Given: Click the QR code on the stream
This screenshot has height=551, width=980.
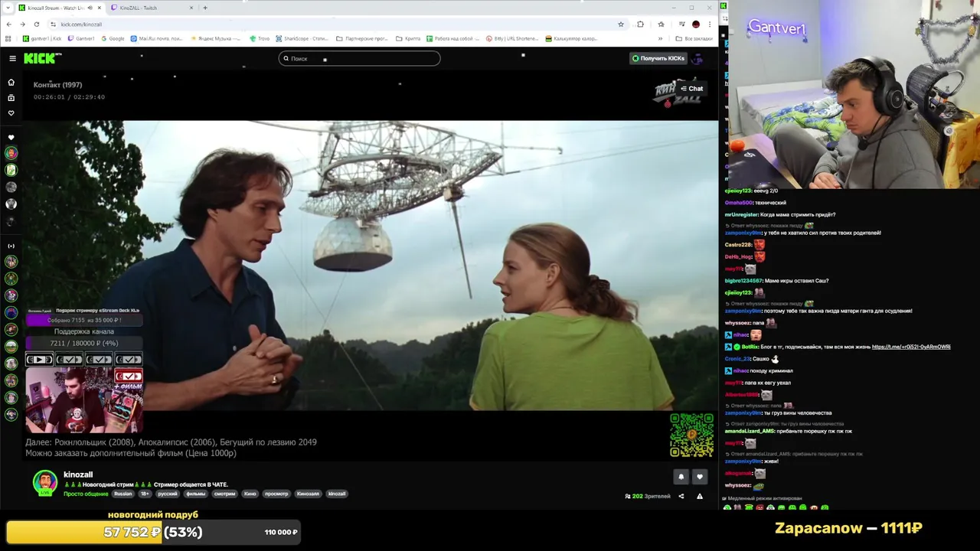Looking at the screenshot, I should pos(691,435).
